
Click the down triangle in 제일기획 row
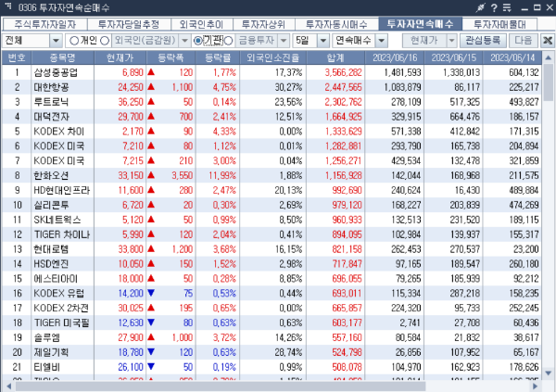click(151, 352)
